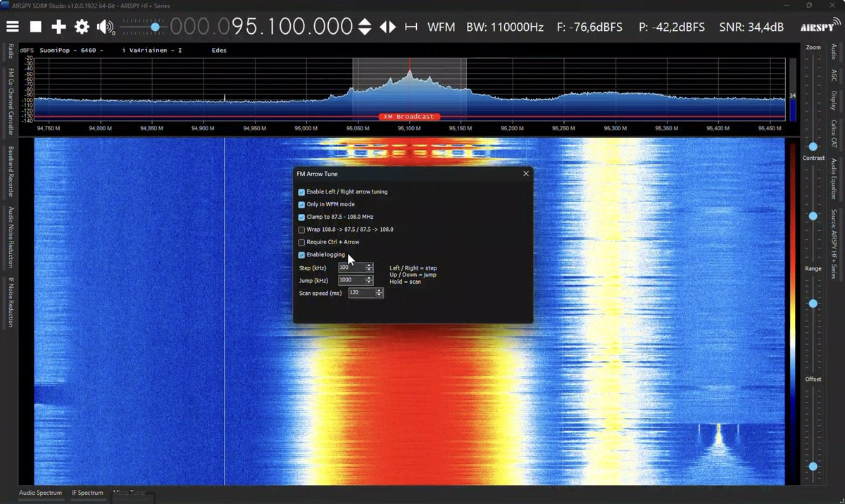
Task: Click the 94,900 M frequency axis label
Action: click(x=203, y=129)
